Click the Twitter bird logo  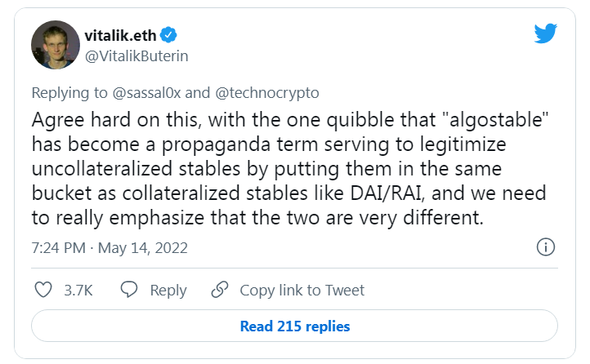[544, 33]
